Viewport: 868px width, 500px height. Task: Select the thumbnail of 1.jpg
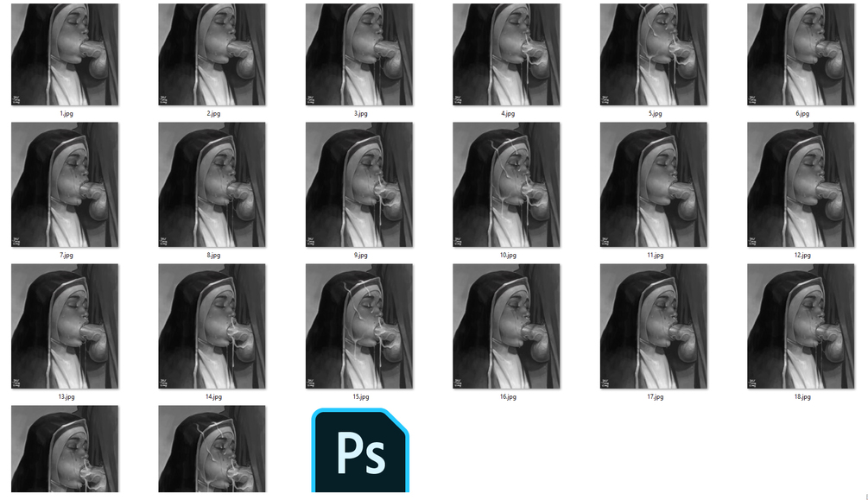(65, 54)
